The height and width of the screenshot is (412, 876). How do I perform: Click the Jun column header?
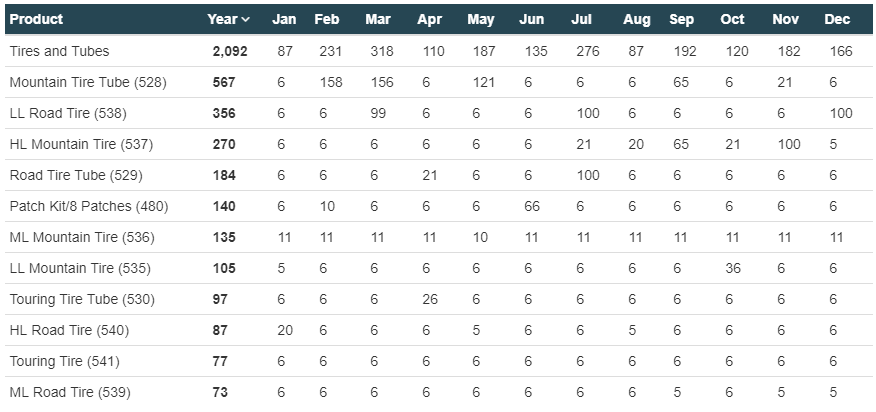pos(532,19)
